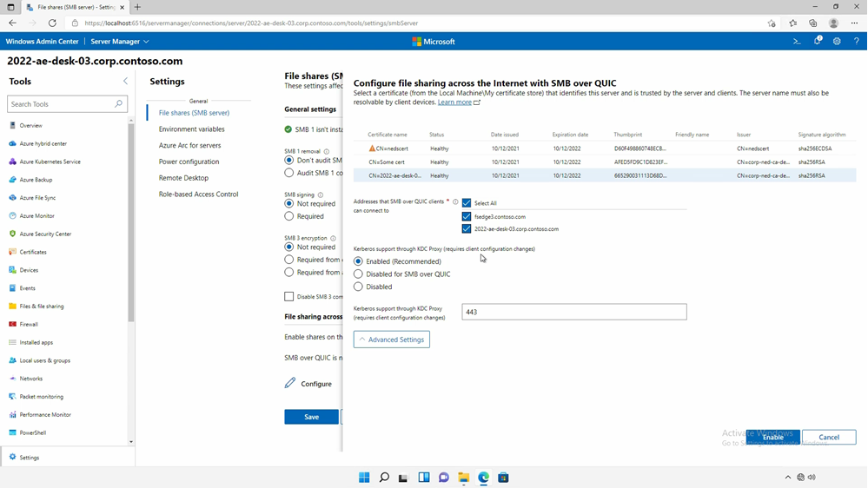Viewport: 868px width, 488px height.
Task: Open taskbar Search icon
Action: 384,478
